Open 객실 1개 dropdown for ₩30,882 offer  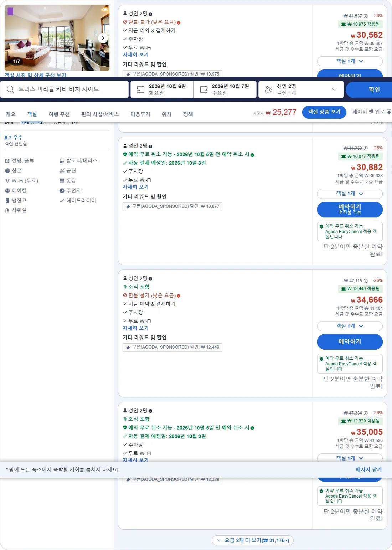(x=350, y=194)
